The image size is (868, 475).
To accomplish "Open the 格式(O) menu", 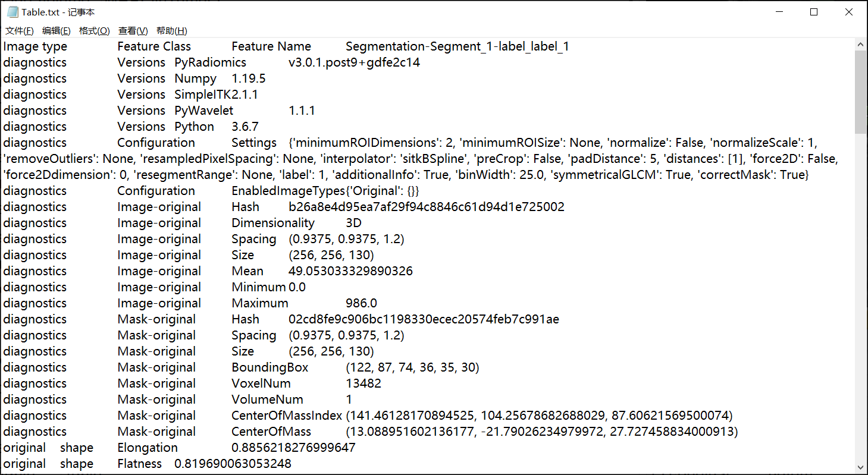I will tap(94, 31).
